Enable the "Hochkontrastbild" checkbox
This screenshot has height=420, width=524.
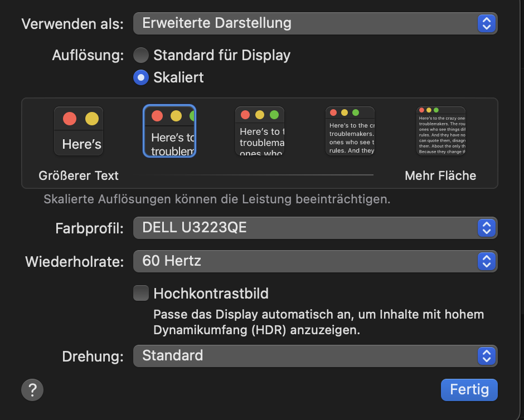pyautogui.click(x=140, y=292)
